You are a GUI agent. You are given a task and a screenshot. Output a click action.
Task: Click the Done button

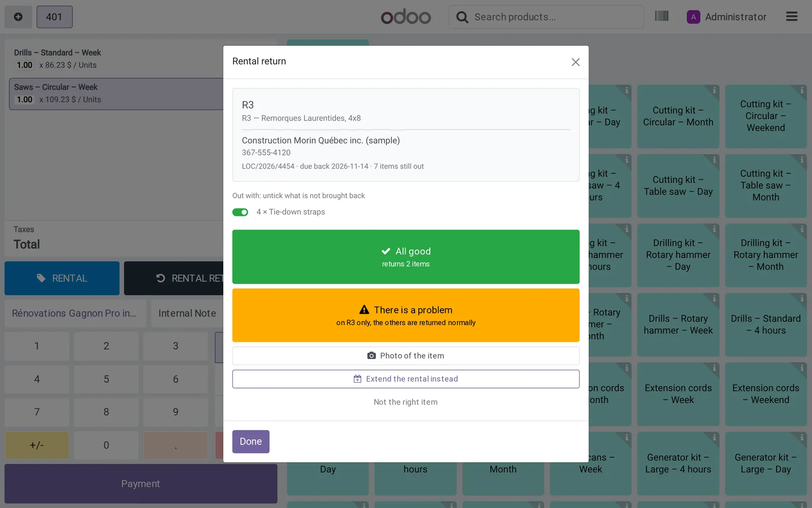251,441
